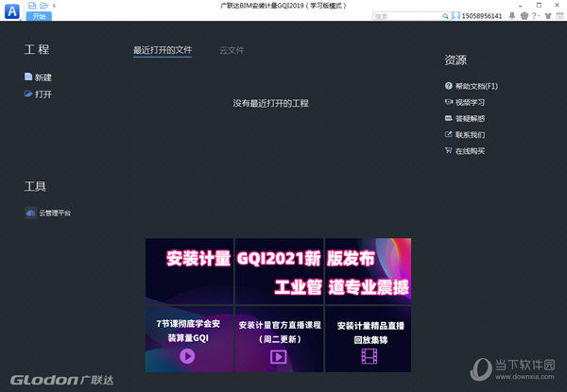
Task: Close the GQI2019 window
Action: point(558,5)
